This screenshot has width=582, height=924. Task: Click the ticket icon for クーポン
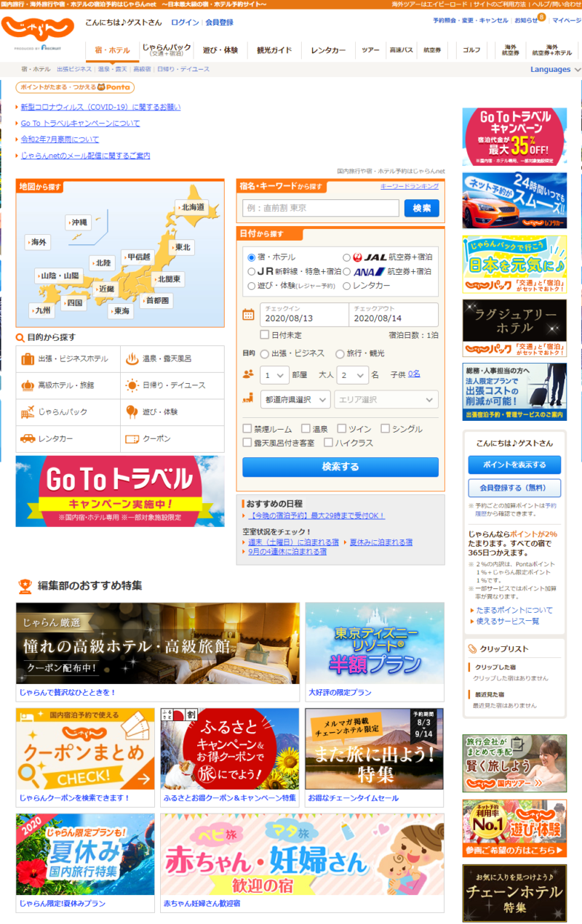click(x=132, y=439)
